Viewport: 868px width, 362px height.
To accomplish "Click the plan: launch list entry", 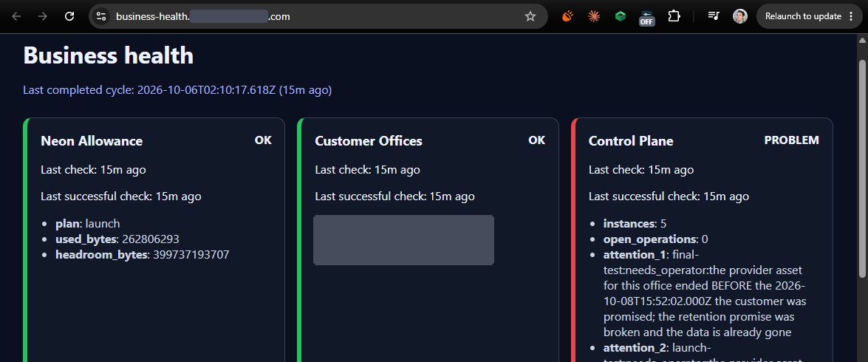I will coord(87,224).
